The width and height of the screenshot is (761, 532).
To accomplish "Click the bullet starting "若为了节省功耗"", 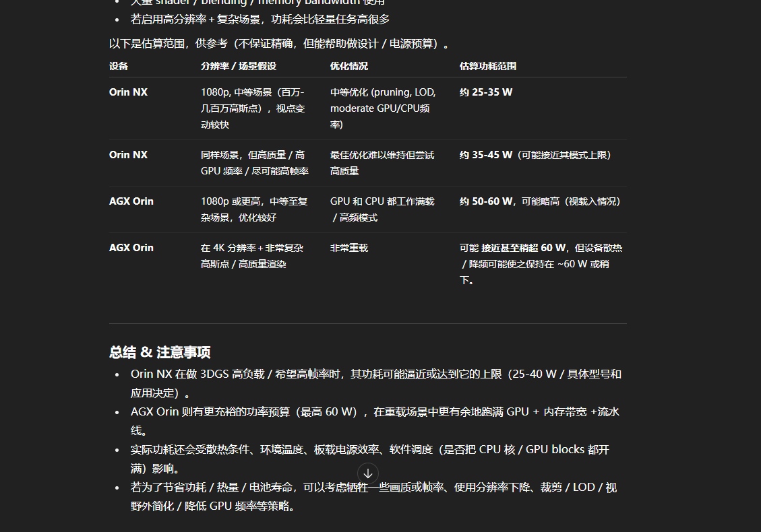I will [373, 496].
